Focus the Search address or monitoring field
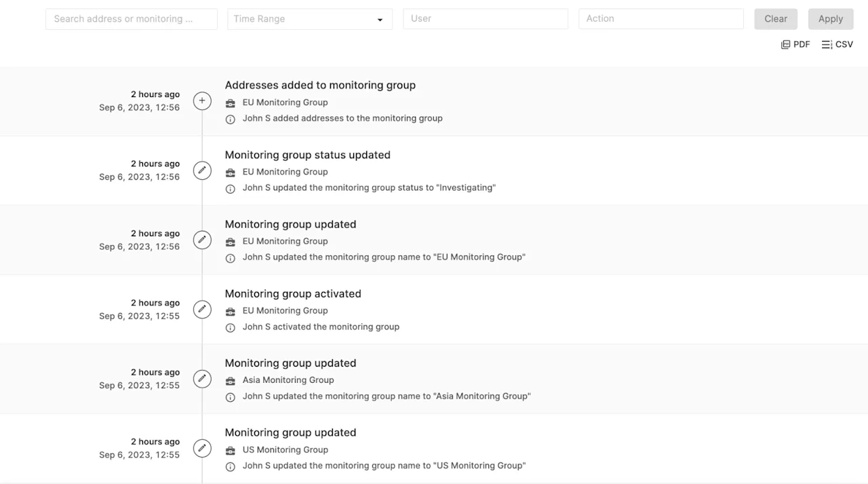 (132, 19)
